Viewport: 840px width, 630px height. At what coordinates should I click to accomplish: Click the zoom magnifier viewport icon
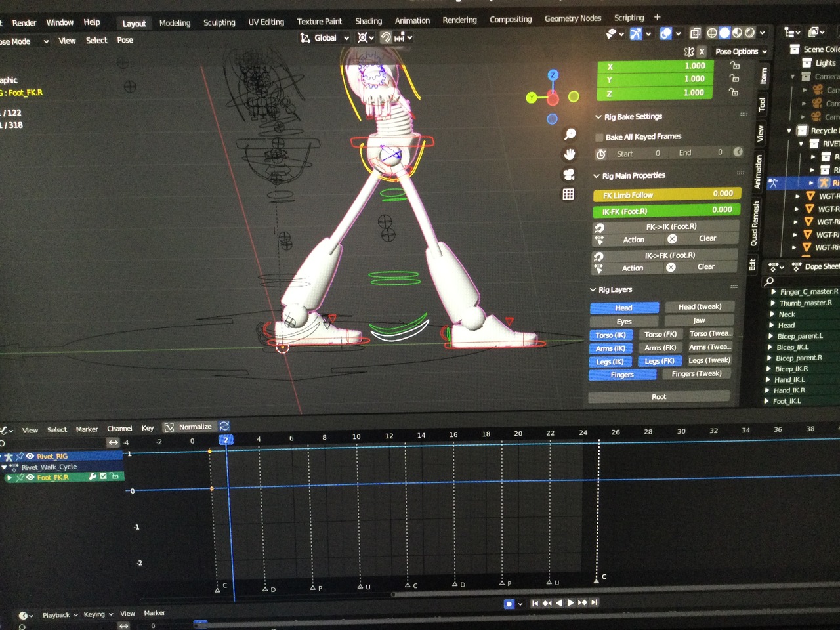tap(570, 135)
